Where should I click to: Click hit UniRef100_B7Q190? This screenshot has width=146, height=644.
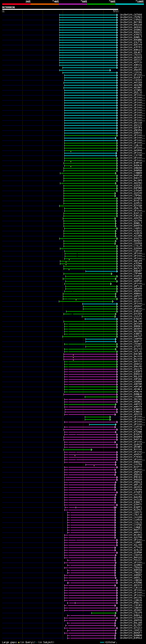click(x=131, y=319)
